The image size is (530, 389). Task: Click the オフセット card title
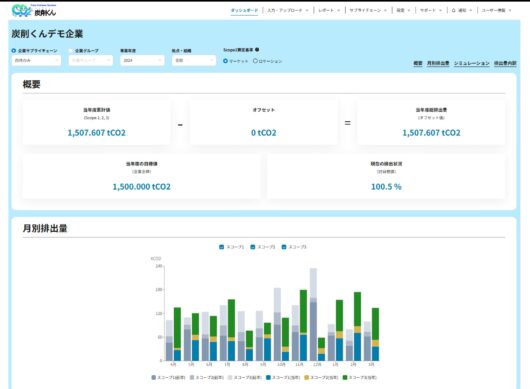[x=264, y=110]
